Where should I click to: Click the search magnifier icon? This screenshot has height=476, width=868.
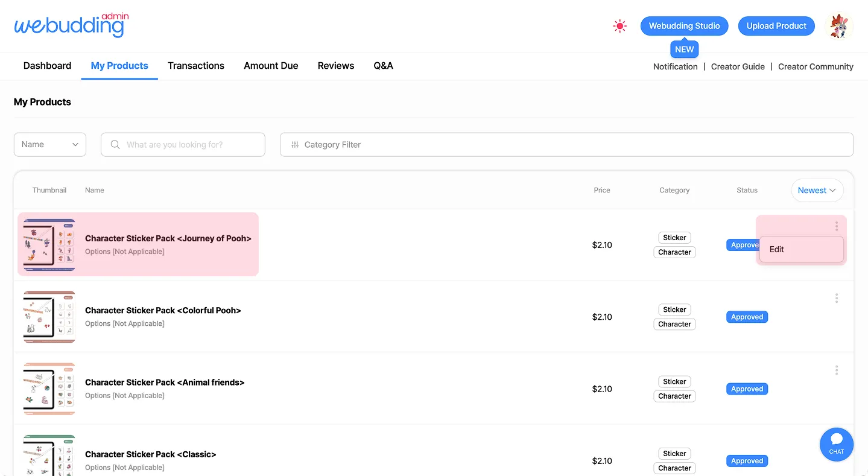[x=115, y=145]
